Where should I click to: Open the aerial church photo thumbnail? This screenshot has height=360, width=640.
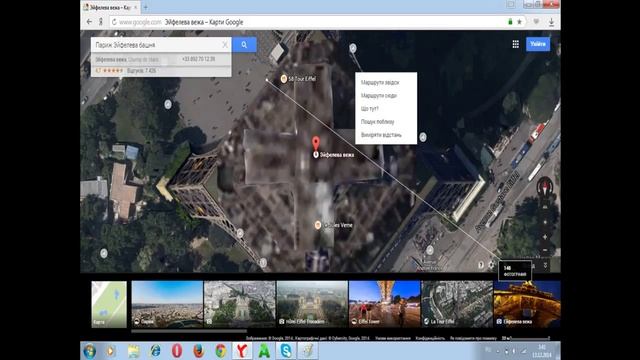pos(240,304)
